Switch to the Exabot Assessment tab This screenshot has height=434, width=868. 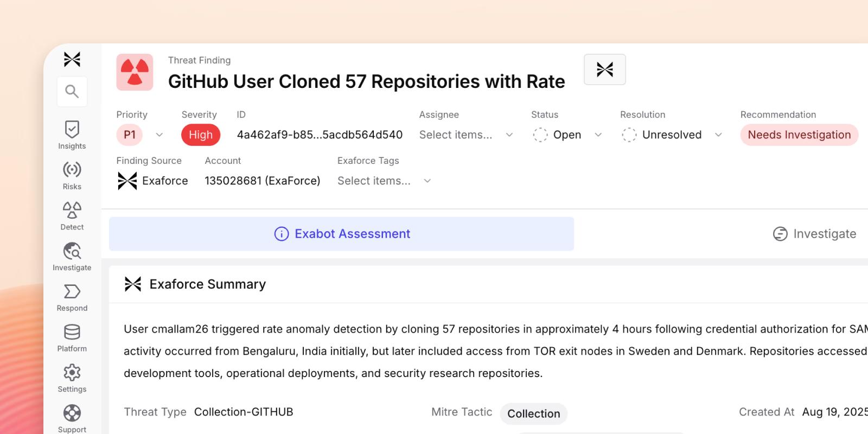click(x=342, y=234)
